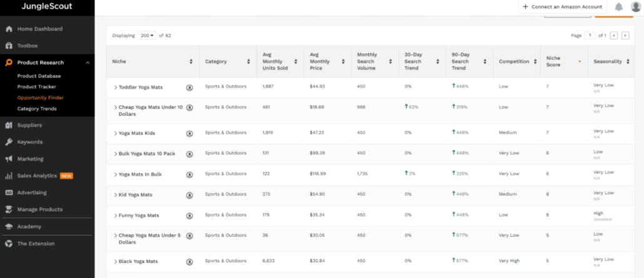This screenshot has width=644, height=278.
Task: Expand the Yoga Mats In Bulk row
Action: pyautogui.click(x=115, y=174)
